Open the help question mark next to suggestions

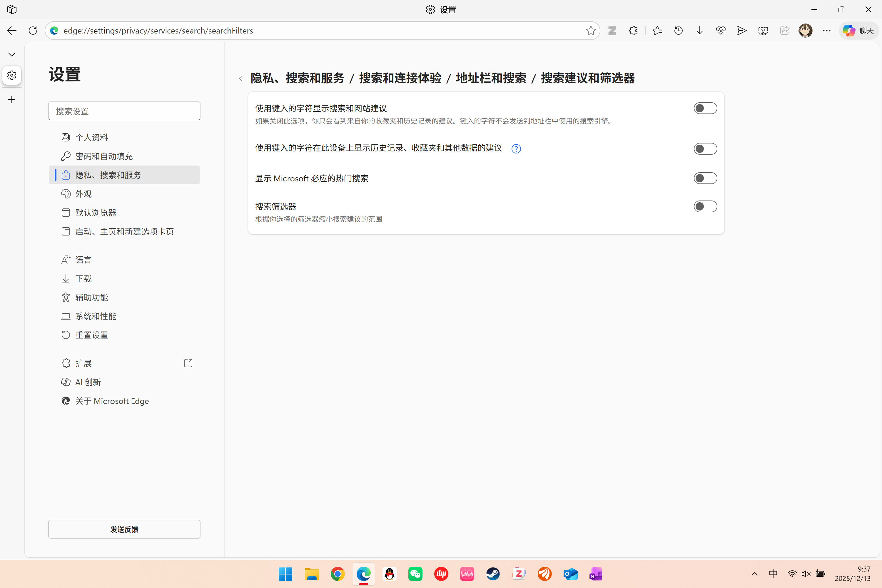click(x=516, y=148)
